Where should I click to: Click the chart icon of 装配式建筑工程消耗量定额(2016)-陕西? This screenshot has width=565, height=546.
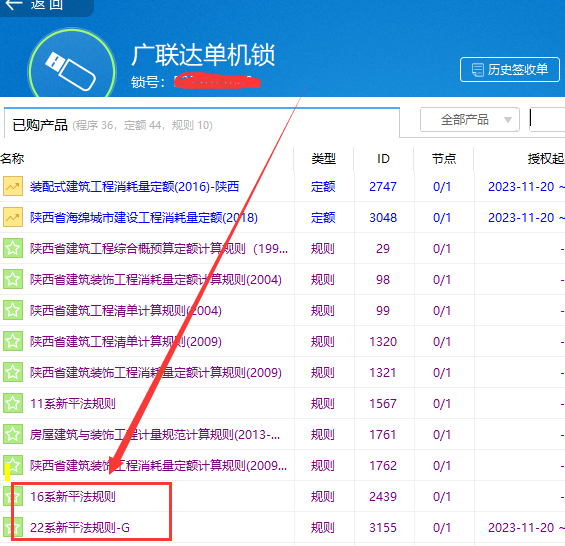coord(13,186)
